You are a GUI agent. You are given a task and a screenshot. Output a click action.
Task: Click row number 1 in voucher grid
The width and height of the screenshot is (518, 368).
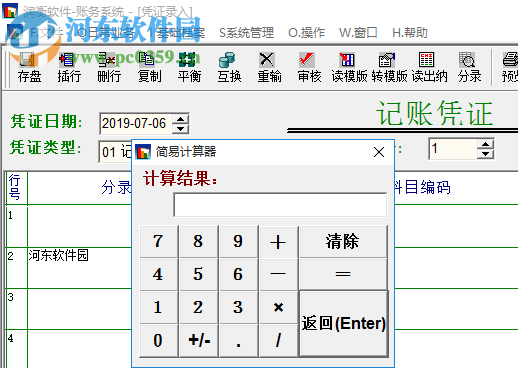[x=17, y=226]
